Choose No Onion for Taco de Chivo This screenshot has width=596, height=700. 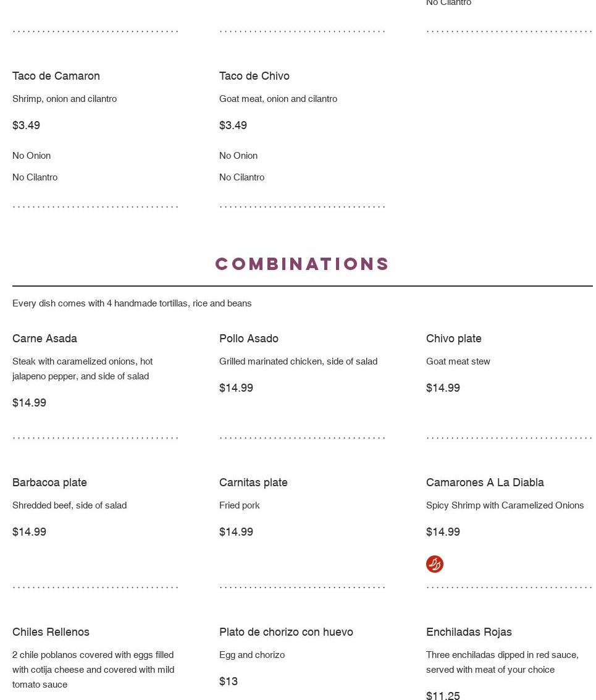(x=238, y=156)
